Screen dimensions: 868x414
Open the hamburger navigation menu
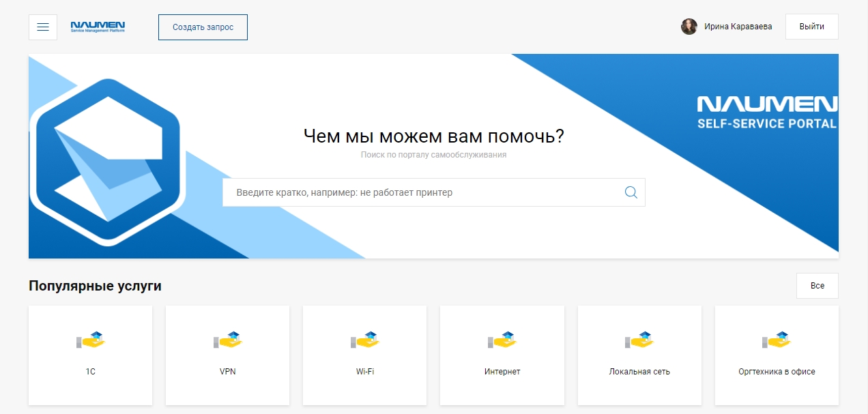point(43,27)
